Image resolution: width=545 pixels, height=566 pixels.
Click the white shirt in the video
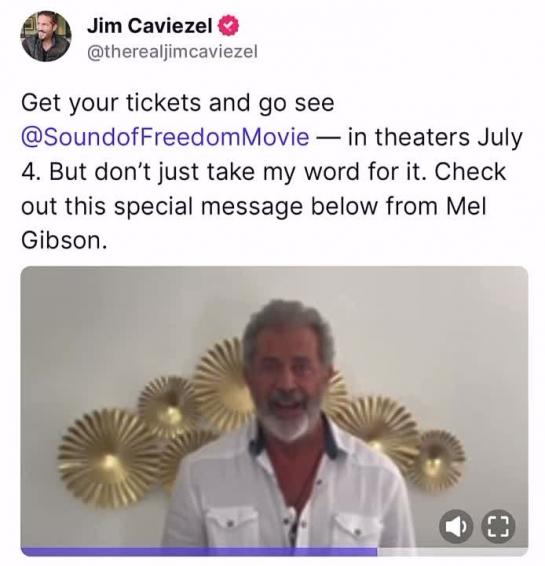289,498
